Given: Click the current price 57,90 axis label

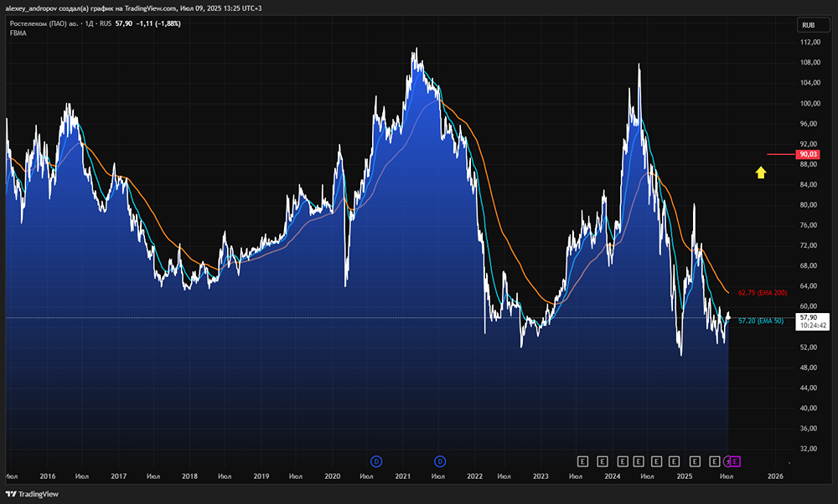Looking at the screenshot, I should [809, 317].
